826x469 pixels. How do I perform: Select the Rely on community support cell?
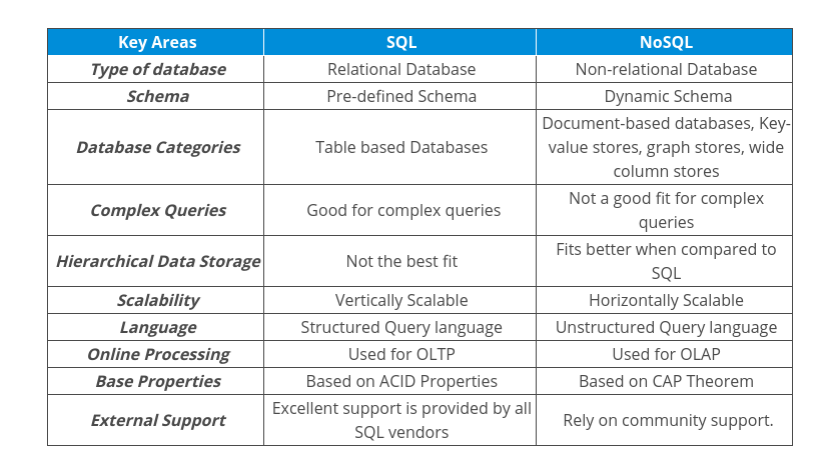click(x=665, y=420)
